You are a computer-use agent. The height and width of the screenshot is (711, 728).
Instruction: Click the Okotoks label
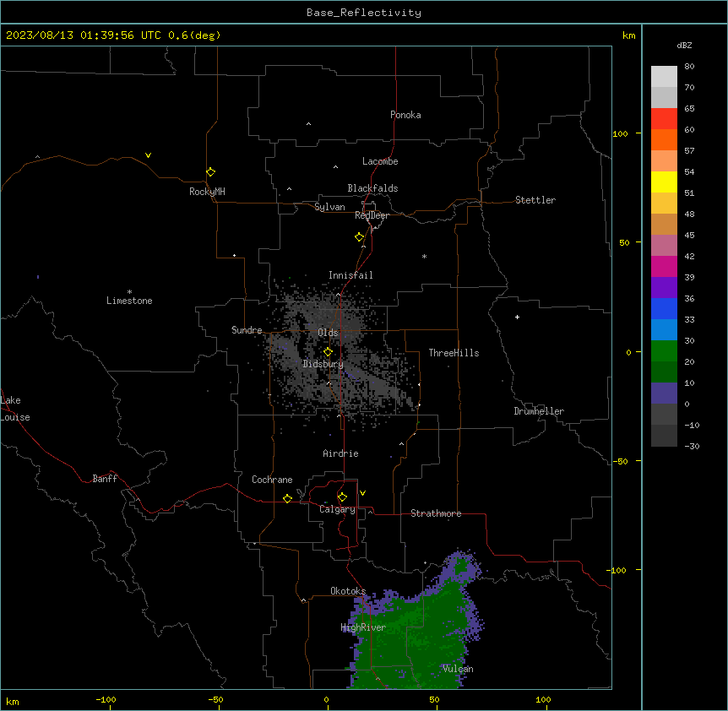(x=348, y=591)
